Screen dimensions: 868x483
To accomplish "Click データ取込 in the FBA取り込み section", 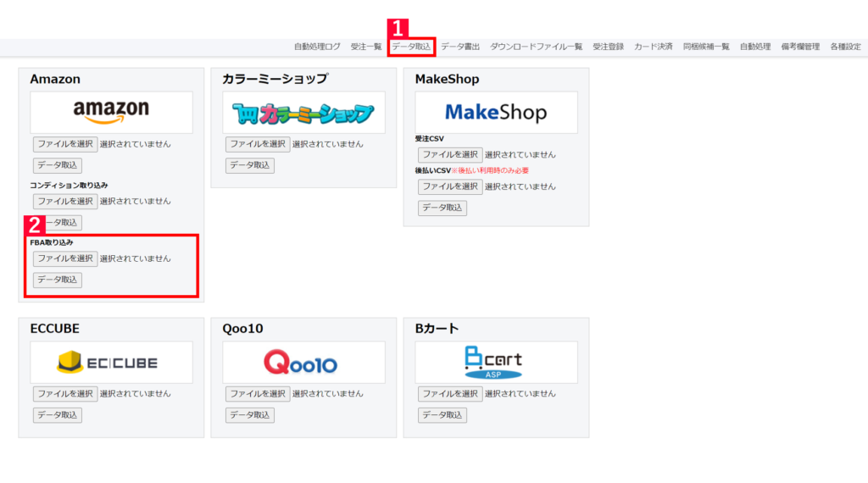I will 58,280.
